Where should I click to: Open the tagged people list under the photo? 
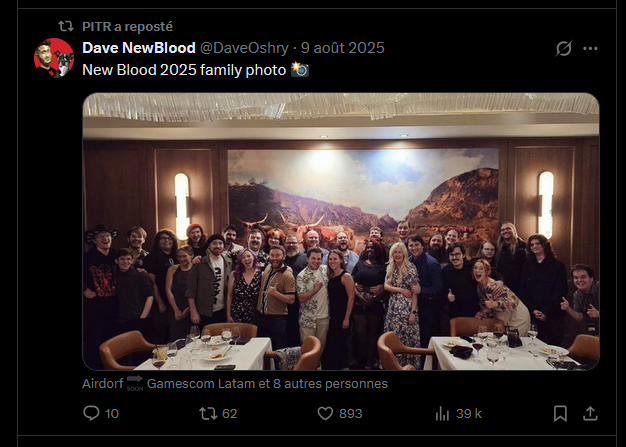point(235,383)
